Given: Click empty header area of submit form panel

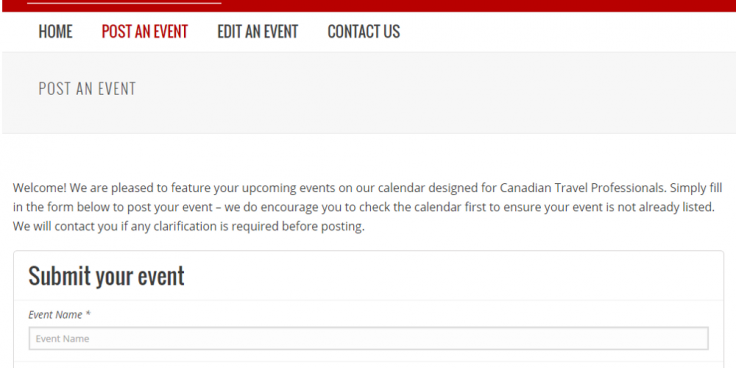Looking at the screenshot, I should point(451,276).
